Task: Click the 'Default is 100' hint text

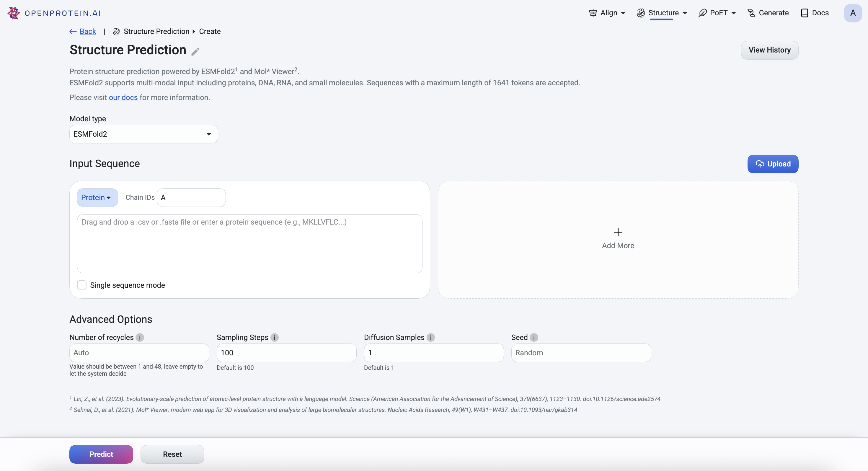Action: (235, 368)
